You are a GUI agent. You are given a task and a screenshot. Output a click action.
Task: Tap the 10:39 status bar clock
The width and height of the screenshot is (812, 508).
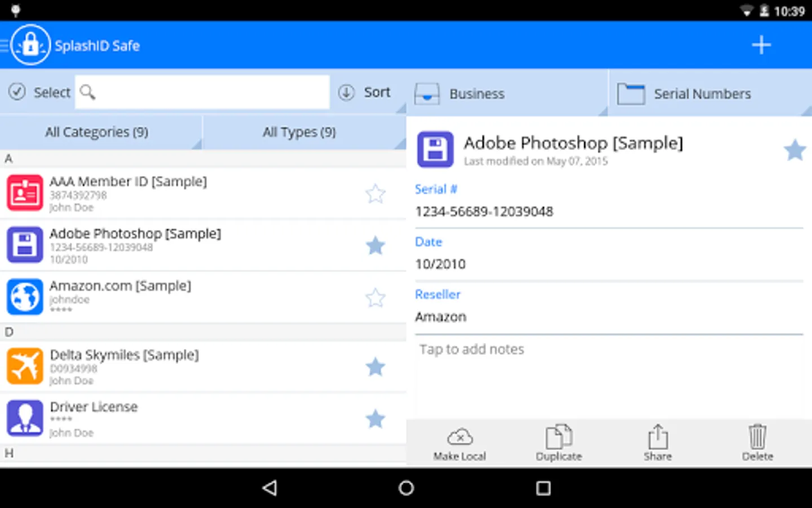coord(789,11)
